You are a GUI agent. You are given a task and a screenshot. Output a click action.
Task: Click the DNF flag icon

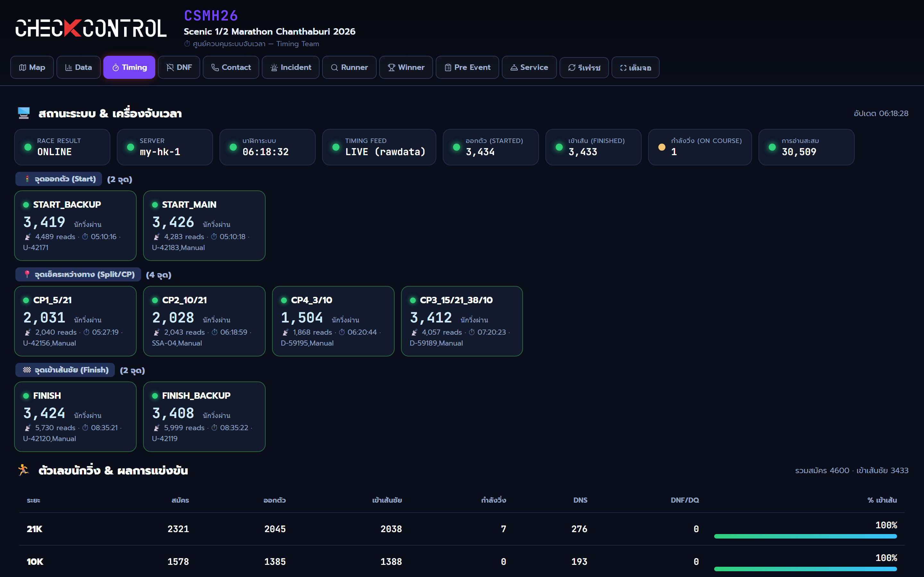coord(170,68)
